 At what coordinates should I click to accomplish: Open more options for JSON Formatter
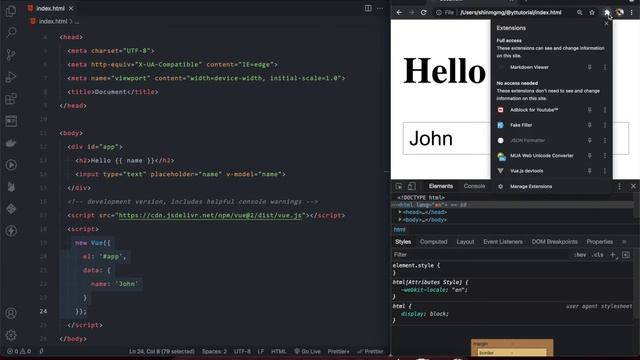click(605, 140)
